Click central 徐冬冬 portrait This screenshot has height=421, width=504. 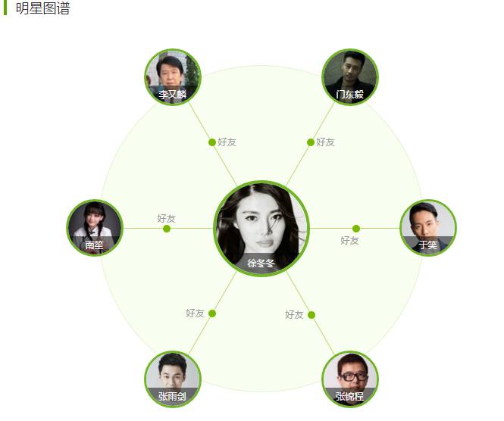261,229
